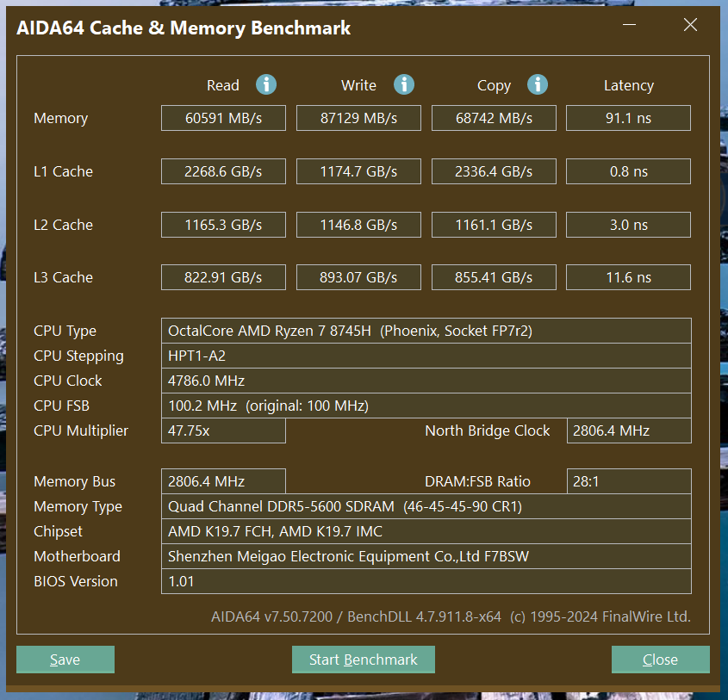Image resolution: width=728 pixels, height=700 pixels.
Task: Save the benchmark results
Action: pos(65,660)
